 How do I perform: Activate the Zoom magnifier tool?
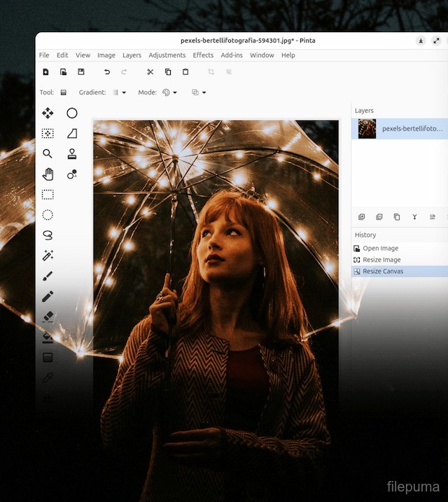pos(48,153)
